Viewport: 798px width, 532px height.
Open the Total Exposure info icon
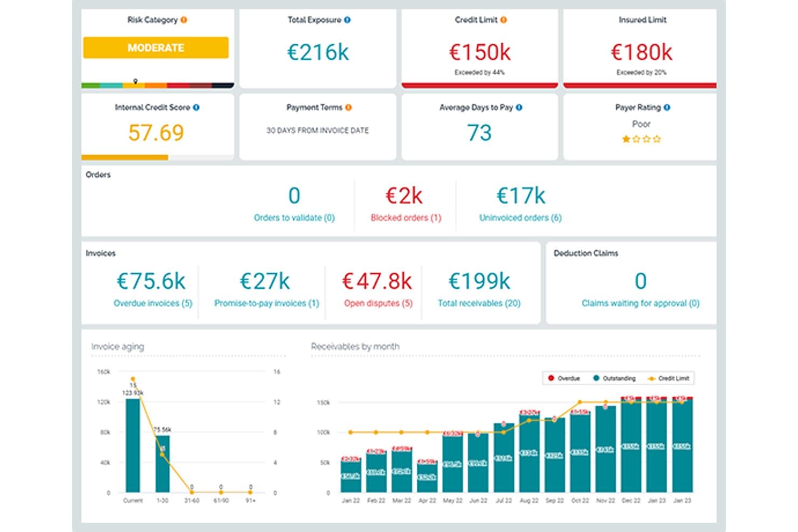tap(347, 20)
